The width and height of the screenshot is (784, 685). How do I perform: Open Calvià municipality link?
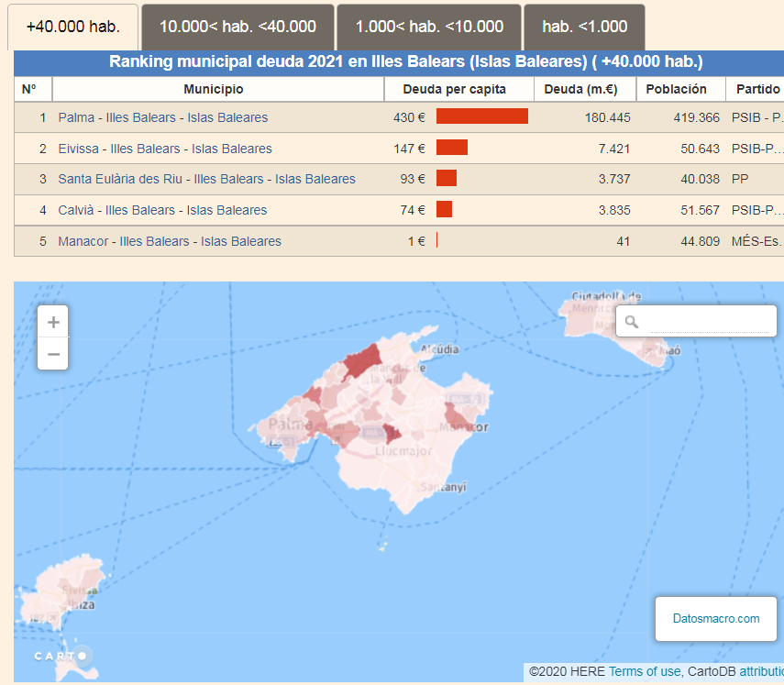(162, 210)
